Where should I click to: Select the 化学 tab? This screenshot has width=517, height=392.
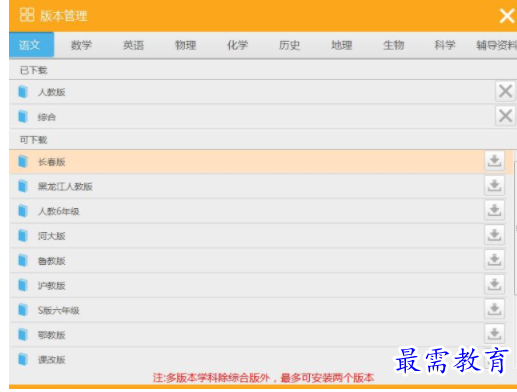pyautogui.click(x=238, y=45)
